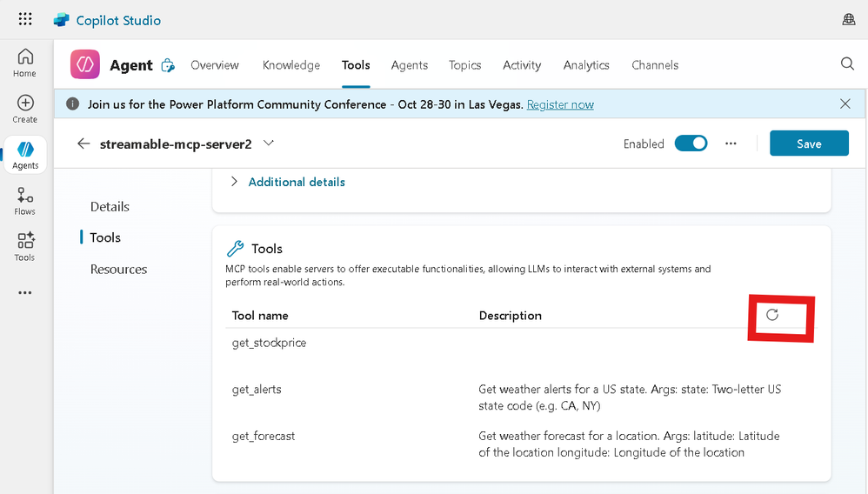Switch to the Analytics tab
The image size is (868, 494).
point(586,65)
